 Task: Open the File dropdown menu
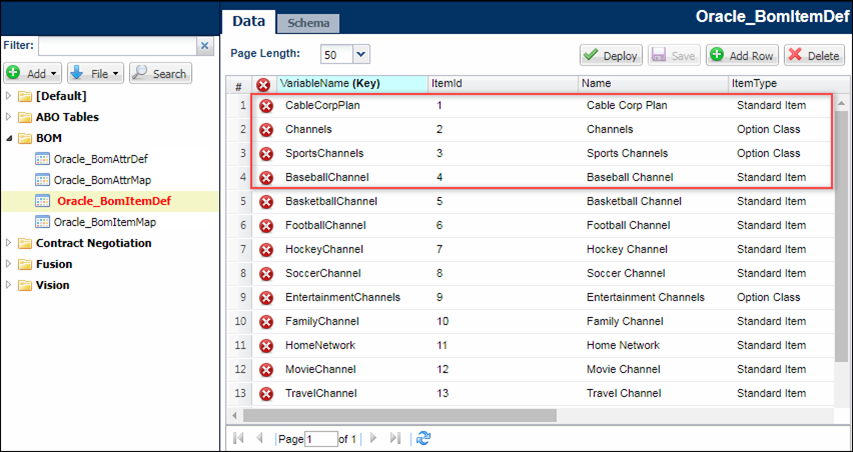point(96,73)
